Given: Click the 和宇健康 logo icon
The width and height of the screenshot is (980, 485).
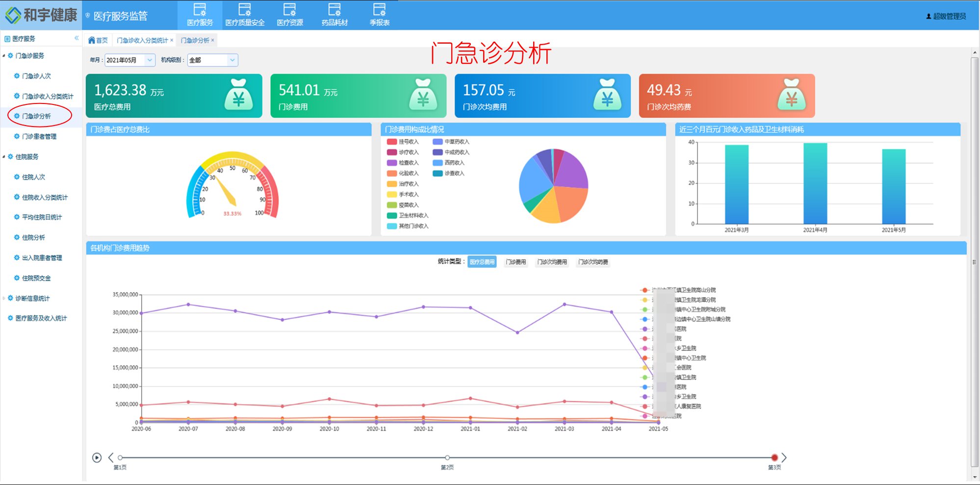Looking at the screenshot, I should click(12, 15).
